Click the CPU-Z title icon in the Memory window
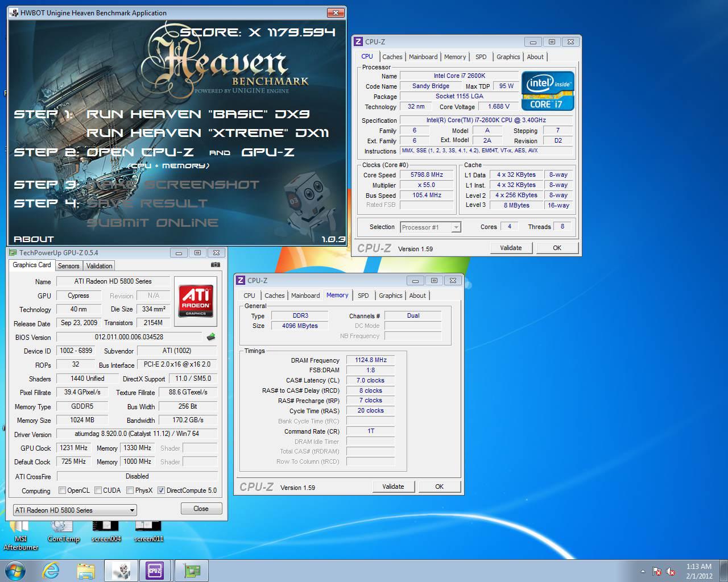Image resolution: width=728 pixels, height=582 pixels. [x=241, y=280]
